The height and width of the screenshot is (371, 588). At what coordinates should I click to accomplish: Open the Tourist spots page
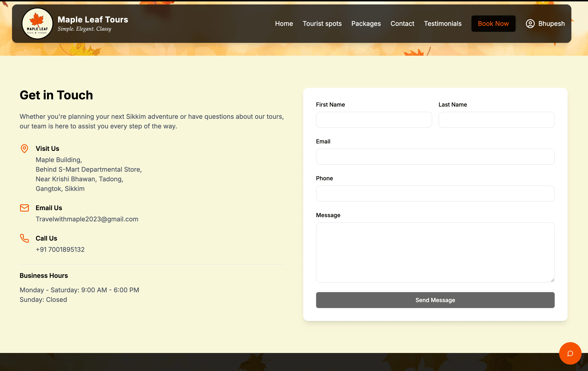coord(322,24)
